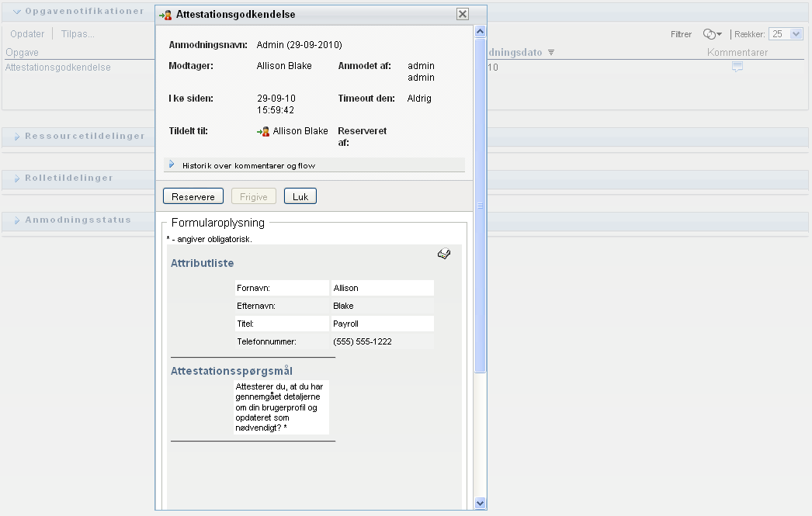The image size is (812, 516).
Task: Click the dialog scrollbar up arrow
Action: [x=480, y=32]
